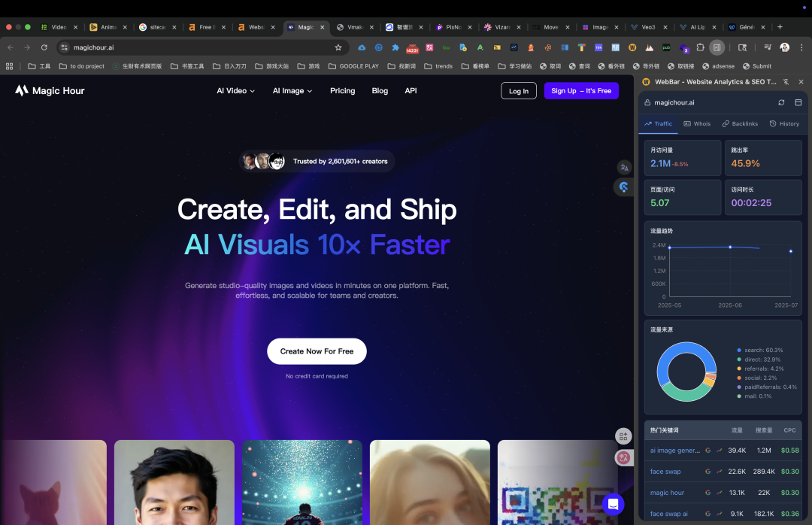This screenshot has height=525, width=812.
Task: Click the red 1422 badge extension icon
Action: 412,48
